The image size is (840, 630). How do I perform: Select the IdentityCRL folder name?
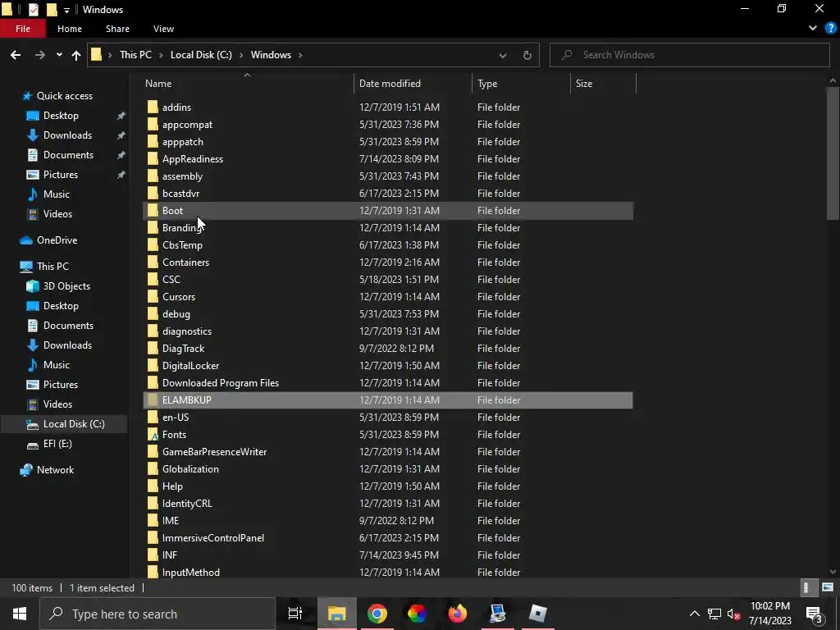point(187,504)
